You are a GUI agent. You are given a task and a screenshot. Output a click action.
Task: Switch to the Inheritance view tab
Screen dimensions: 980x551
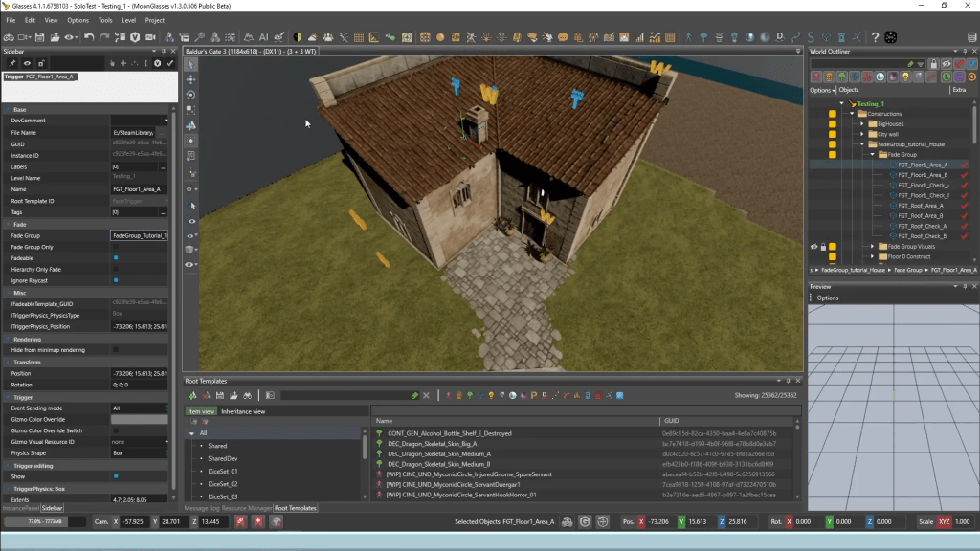(243, 411)
